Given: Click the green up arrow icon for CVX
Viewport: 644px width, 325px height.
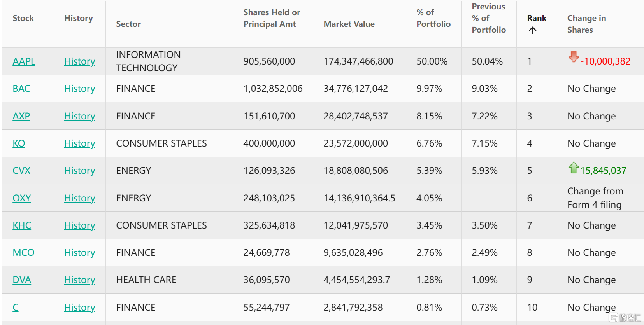Looking at the screenshot, I should pyautogui.click(x=573, y=168).
